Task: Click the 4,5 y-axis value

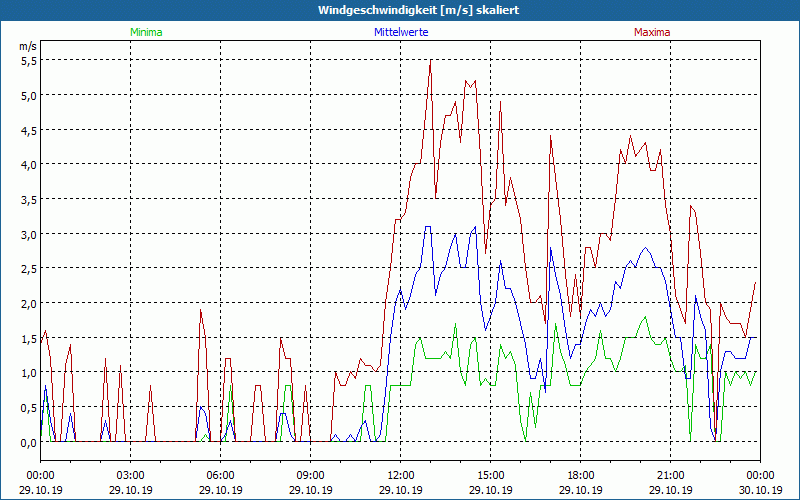Action: tap(29, 130)
